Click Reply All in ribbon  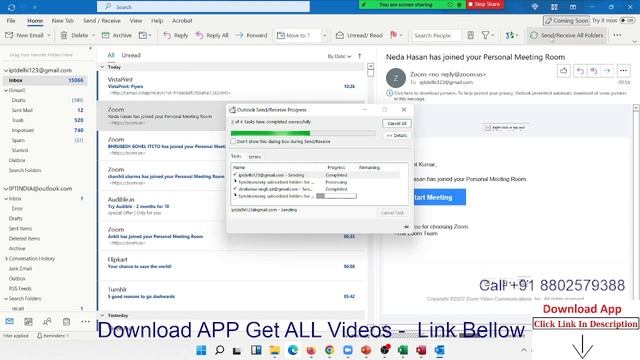click(211, 36)
